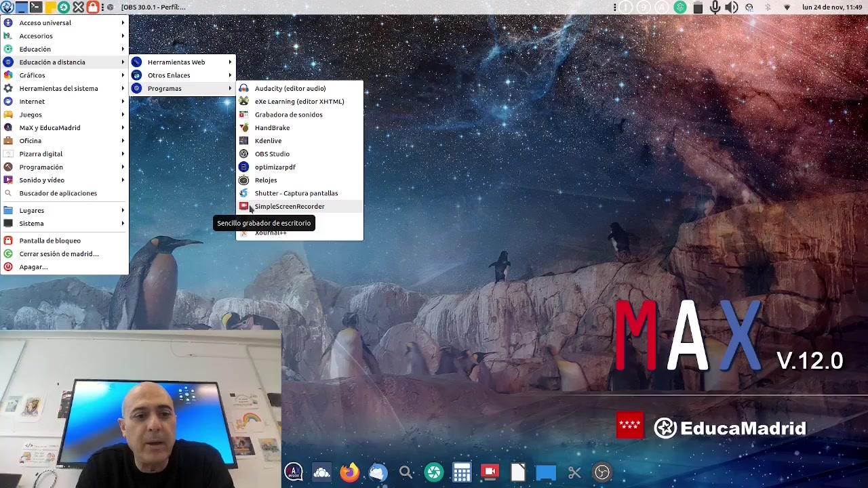Open the cloud app in the dock
Screen dimensions: 868x488
click(321, 472)
